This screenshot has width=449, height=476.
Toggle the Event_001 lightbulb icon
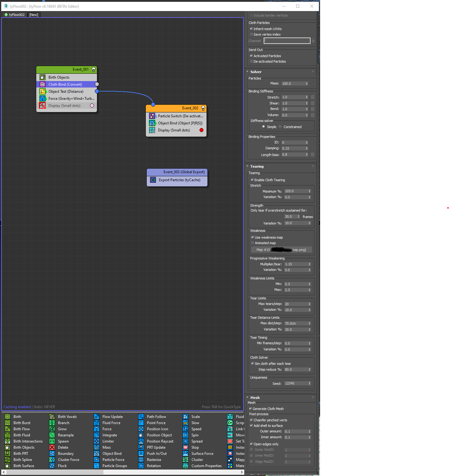coord(94,70)
